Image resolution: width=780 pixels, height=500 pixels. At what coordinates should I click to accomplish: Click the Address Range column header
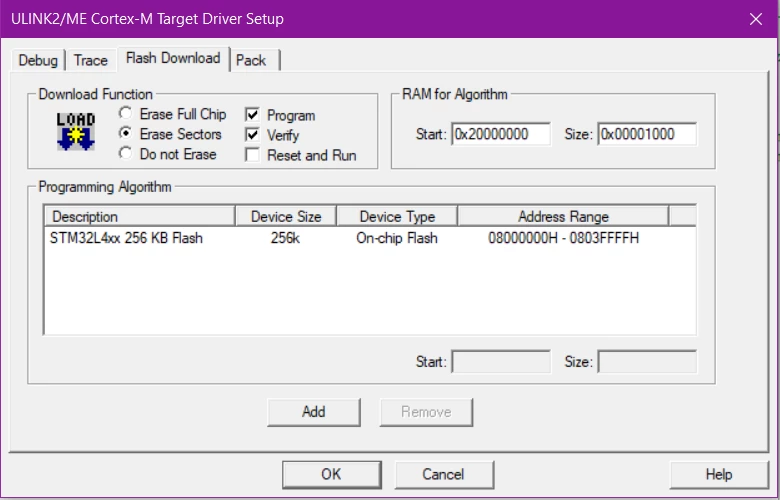(x=563, y=216)
